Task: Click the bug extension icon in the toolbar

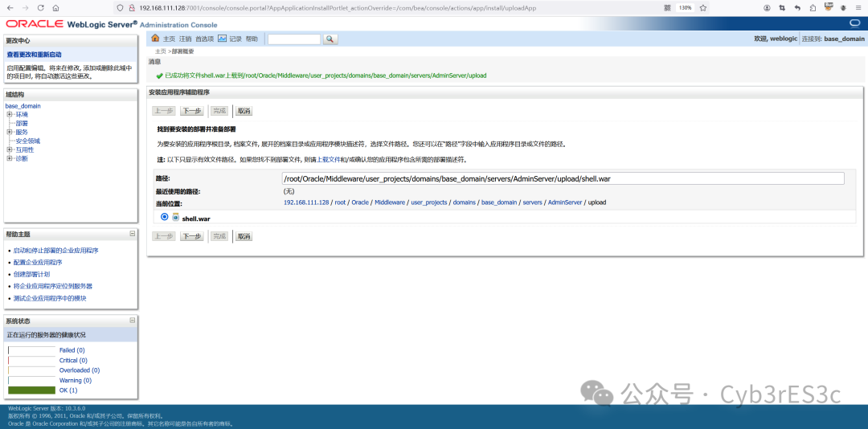Action: pos(844,8)
